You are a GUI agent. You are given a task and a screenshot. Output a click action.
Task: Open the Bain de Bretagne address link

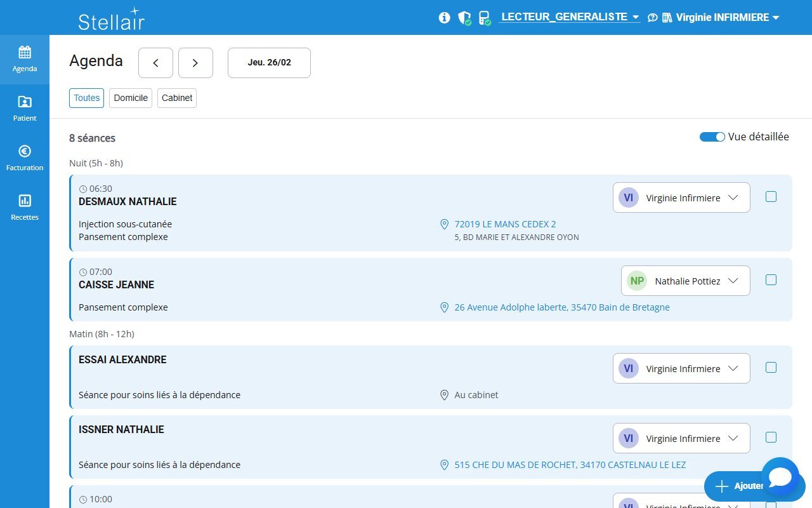click(x=562, y=307)
